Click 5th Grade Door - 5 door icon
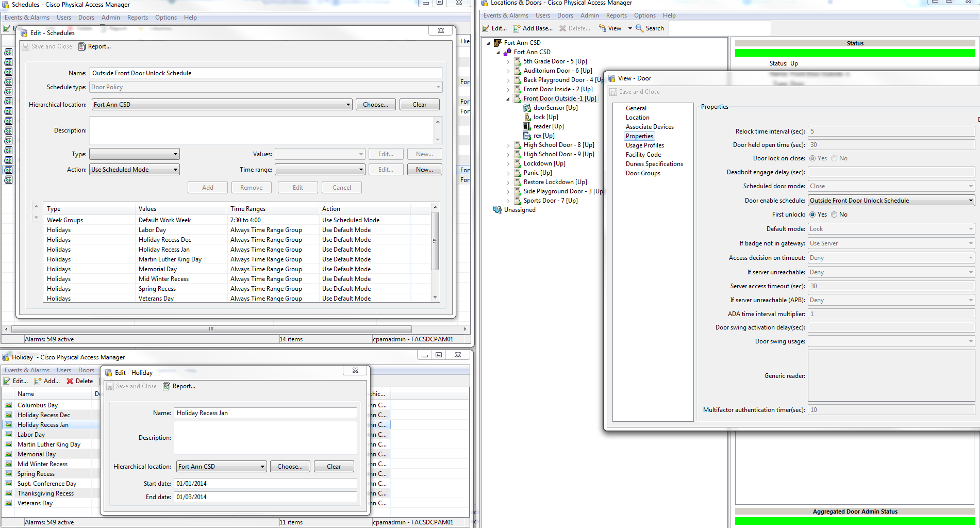980x528 pixels. coord(518,61)
